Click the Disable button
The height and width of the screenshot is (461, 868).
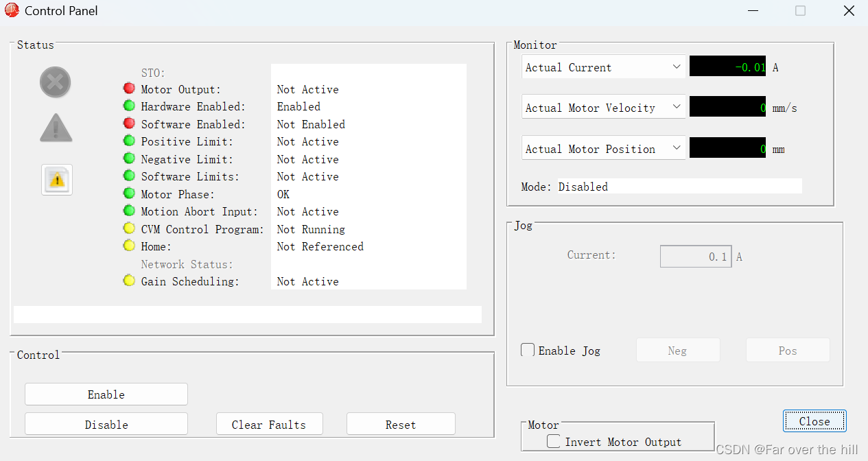coord(106,424)
